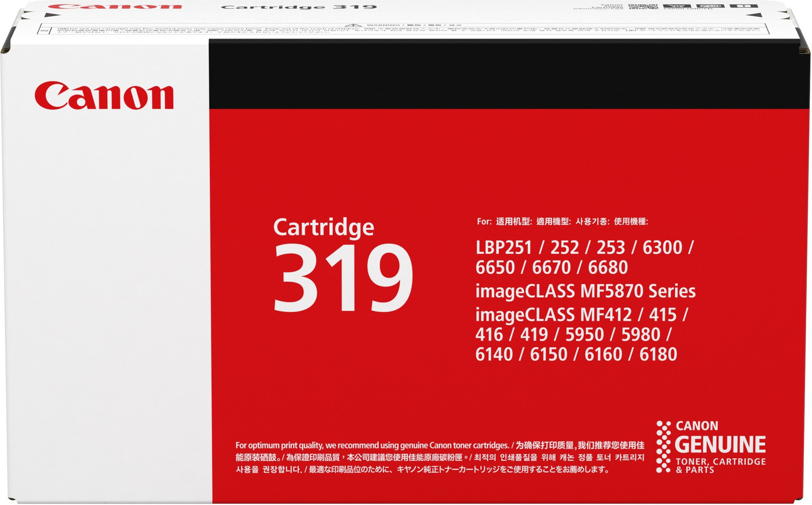
Task: Click "imageCLASS MF412 / 415 /" line
Action: pyautogui.click(x=582, y=315)
